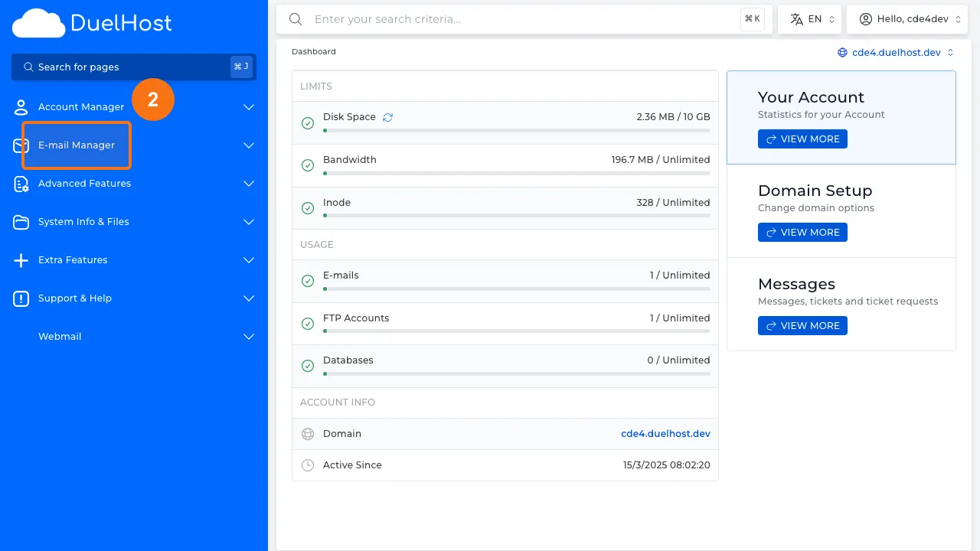The height and width of the screenshot is (551, 980).
Task: Click the refresh icon beside Disk Space
Action: pos(387,116)
